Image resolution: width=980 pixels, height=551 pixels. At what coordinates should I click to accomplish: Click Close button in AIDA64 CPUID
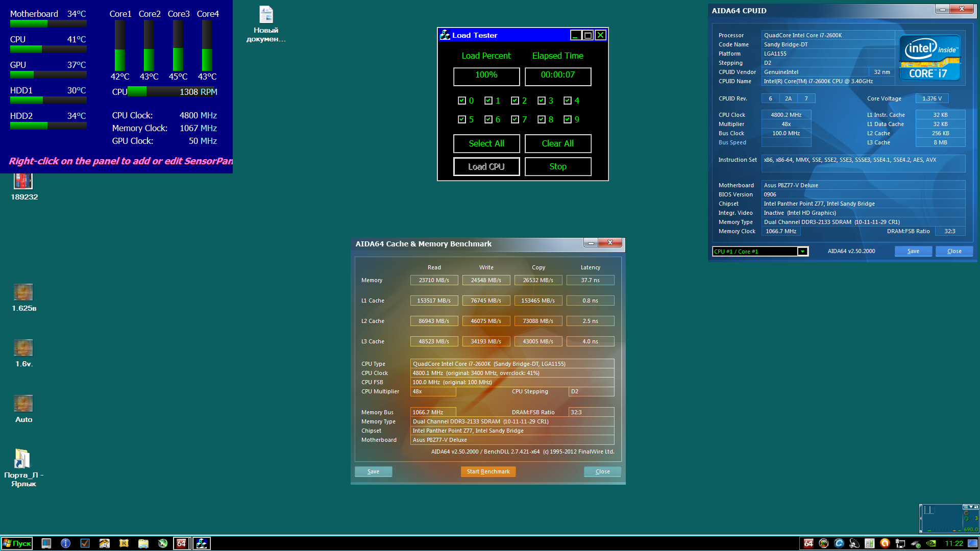954,251
